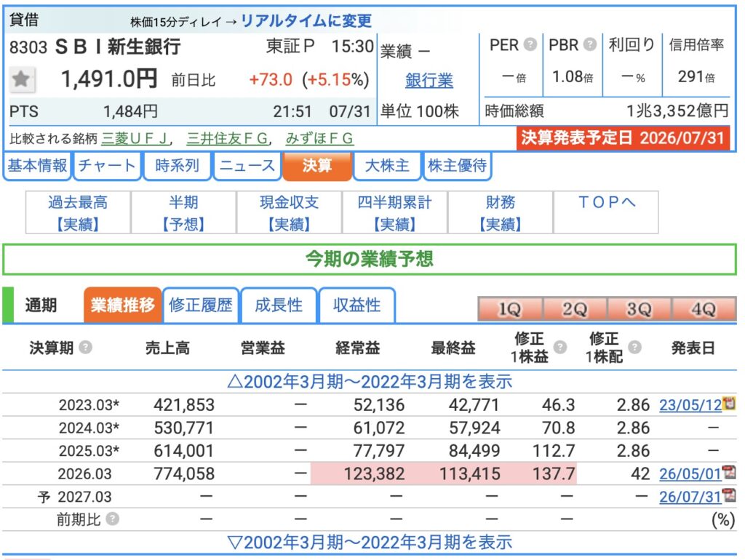Image resolution: width=745 pixels, height=560 pixels.
Task: Open the 26/07/31 announcement date link
Action: (690, 497)
